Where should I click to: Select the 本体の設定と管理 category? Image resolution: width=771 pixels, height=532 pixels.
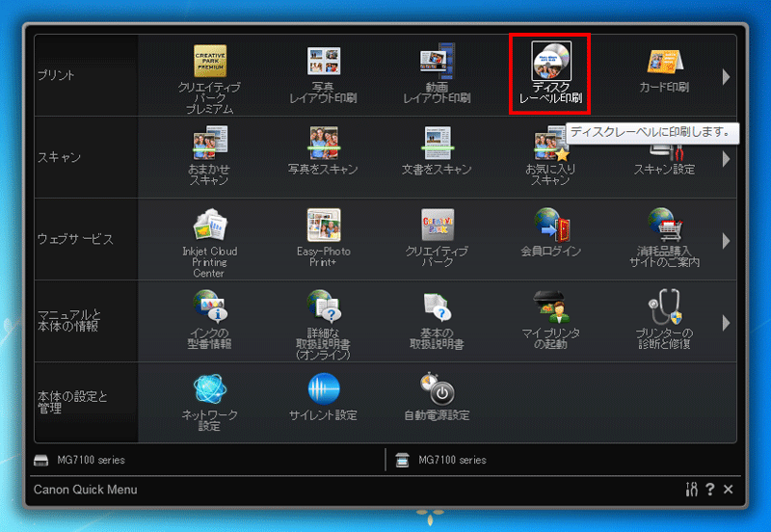[86, 402]
